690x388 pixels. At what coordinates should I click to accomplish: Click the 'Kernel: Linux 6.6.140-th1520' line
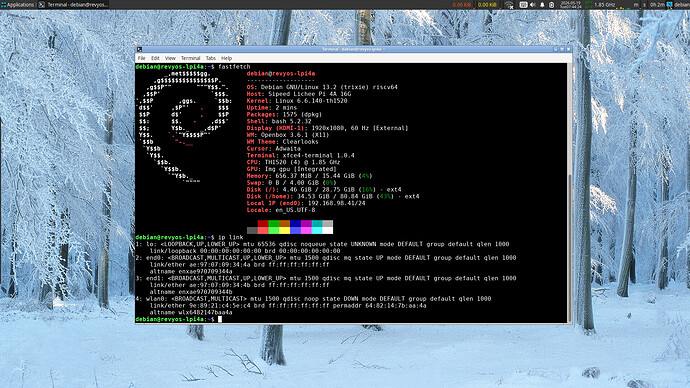[x=297, y=101]
